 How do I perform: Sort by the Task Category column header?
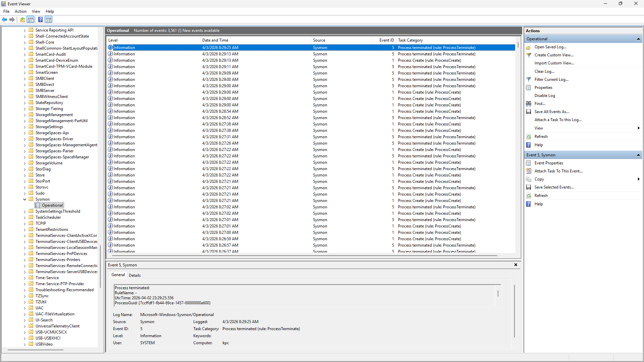455,40
